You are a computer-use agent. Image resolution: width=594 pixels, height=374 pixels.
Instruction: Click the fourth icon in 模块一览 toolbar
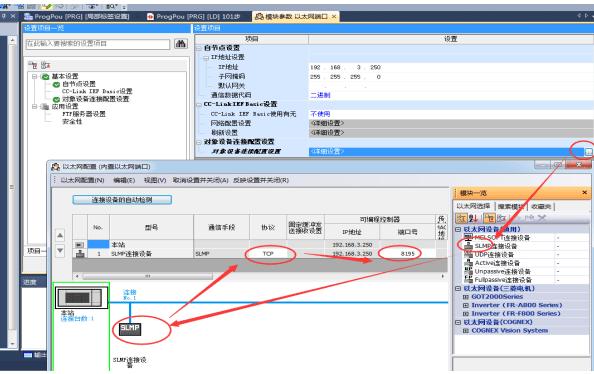pyautogui.click(x=501, y=218)
